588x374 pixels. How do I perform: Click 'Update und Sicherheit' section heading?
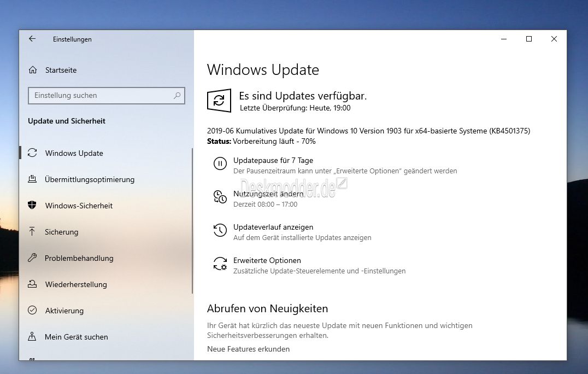point(66,121)
